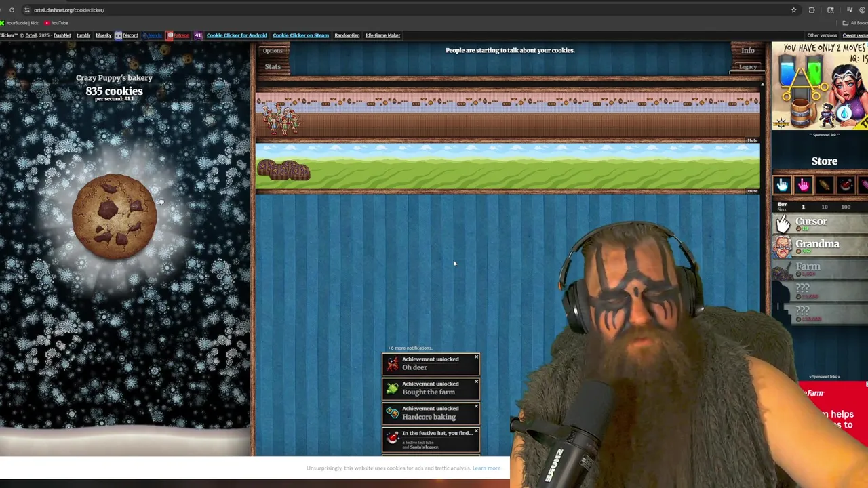
Task: Purchase a Farm building
Action: pyautogui.click(x=820, y=268)
